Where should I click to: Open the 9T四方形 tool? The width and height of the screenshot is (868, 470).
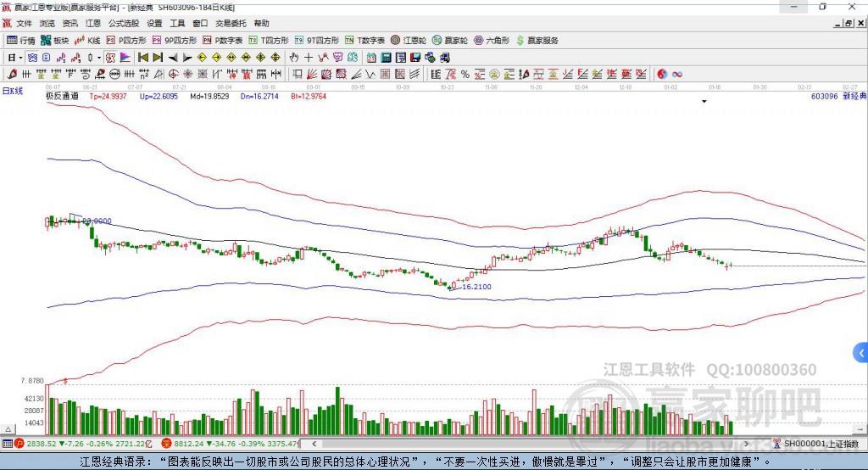click(x=317, y=41)
